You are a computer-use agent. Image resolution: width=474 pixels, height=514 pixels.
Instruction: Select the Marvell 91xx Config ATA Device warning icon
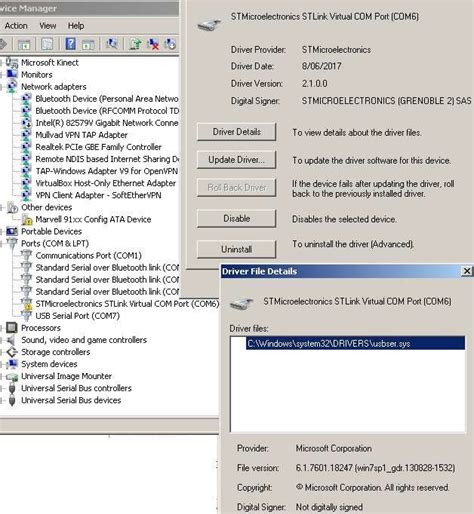point(27,219)
